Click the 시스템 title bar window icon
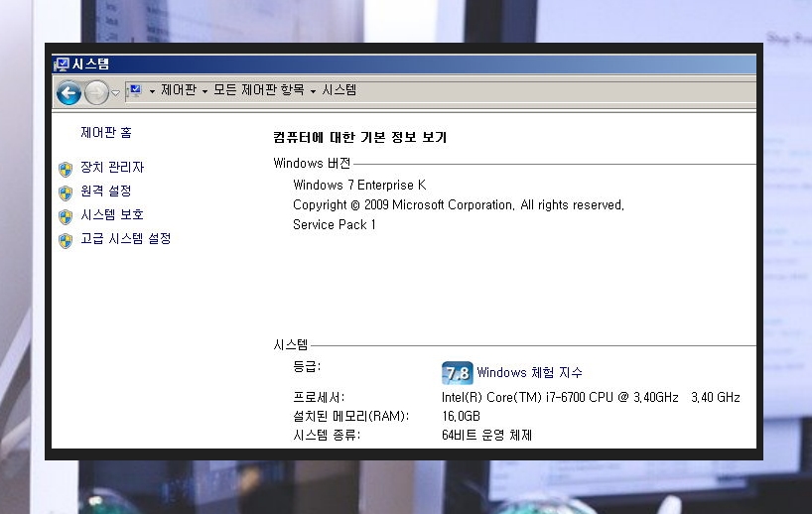Image resolution: width=812 pixels, height=514 pixels. pos(62,64)
